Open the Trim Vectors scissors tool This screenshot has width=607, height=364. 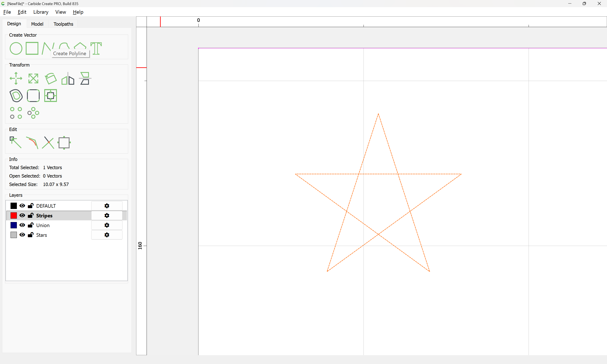click(48, 143)
